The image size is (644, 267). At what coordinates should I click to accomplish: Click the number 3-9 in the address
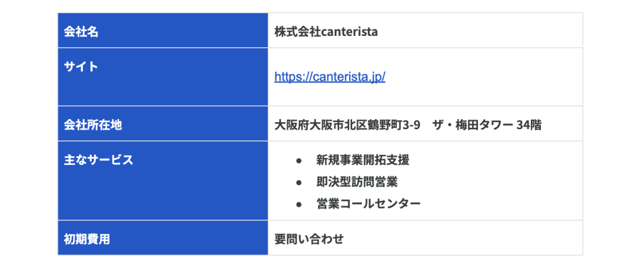pyautogui.click(x=411, y=125)
